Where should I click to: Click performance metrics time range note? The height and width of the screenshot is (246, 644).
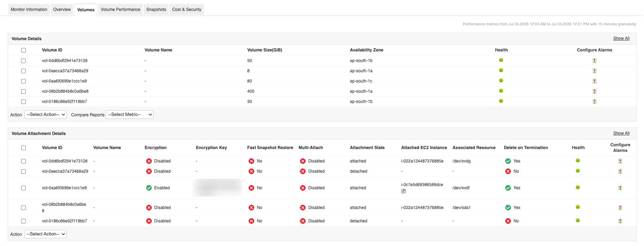(549, 24)
